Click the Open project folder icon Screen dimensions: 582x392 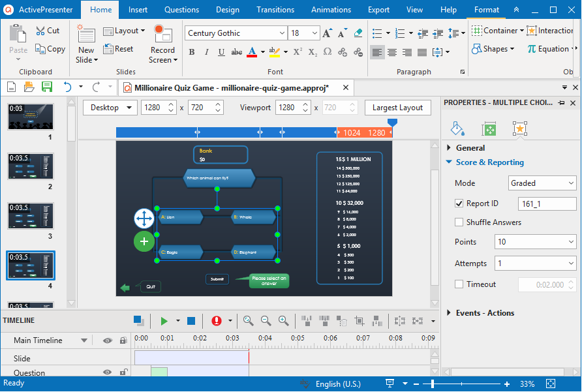[x=29, y=87]
